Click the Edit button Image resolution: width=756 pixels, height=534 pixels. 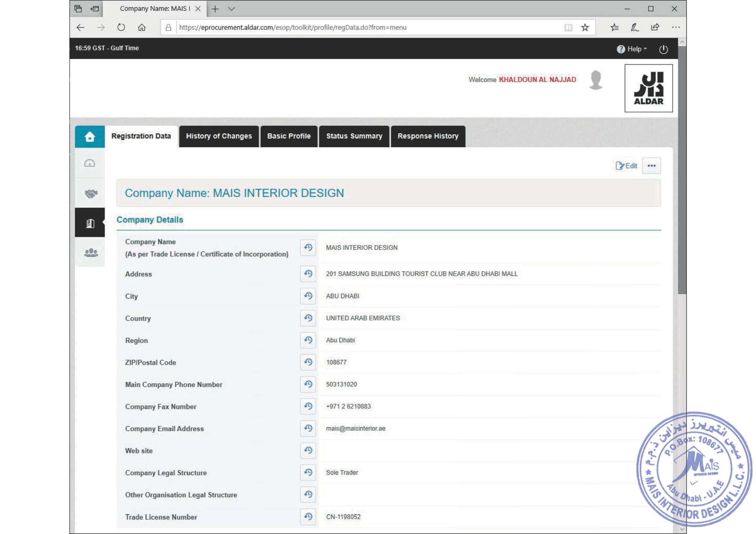pos(626,166)
